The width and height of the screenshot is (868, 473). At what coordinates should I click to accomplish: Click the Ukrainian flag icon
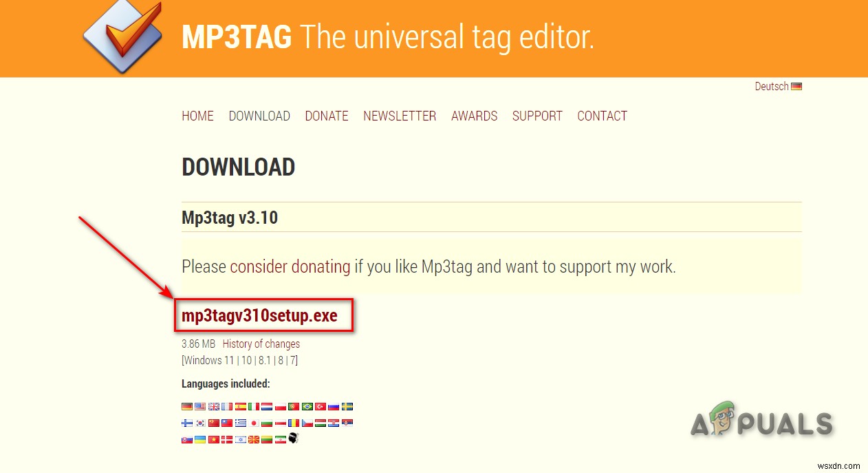pos(200,439)
